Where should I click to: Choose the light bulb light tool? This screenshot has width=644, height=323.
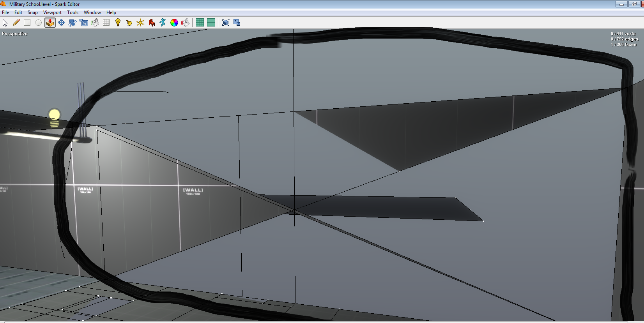[118, 23]
